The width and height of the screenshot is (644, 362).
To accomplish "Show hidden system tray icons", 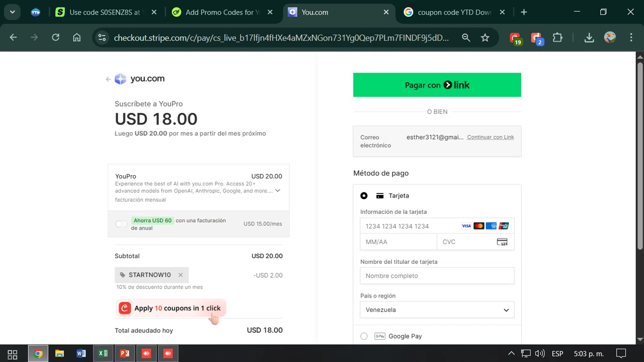I will click(511, 353).
